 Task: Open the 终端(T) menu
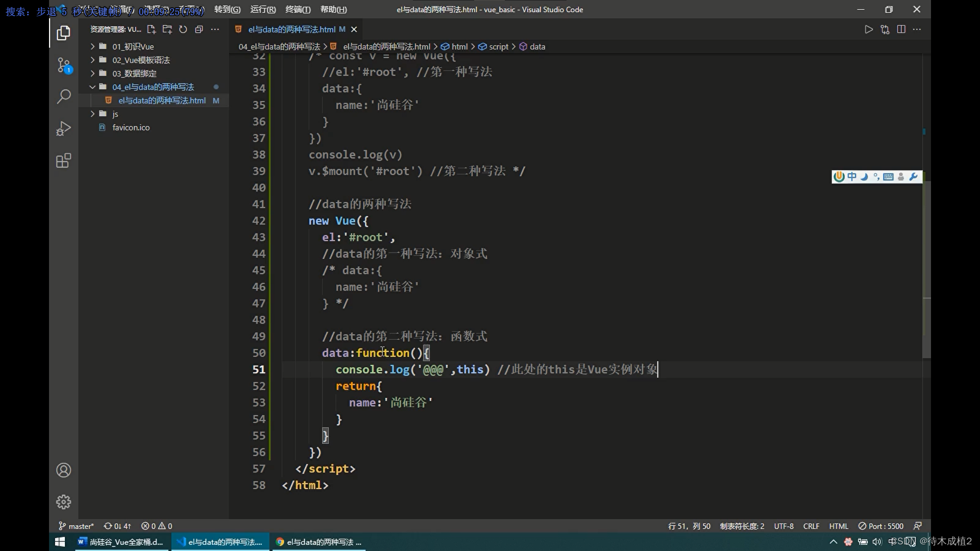[x=298, y=10]
